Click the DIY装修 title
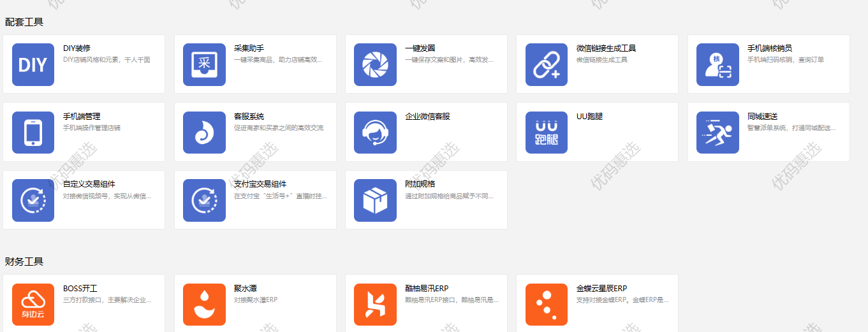 tap(77, 48)
